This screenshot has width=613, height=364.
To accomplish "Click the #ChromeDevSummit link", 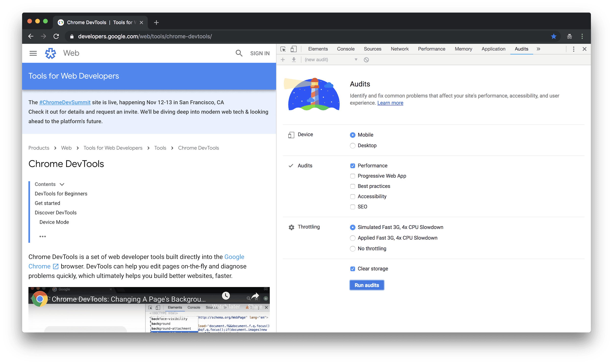I will coord(65,102).
